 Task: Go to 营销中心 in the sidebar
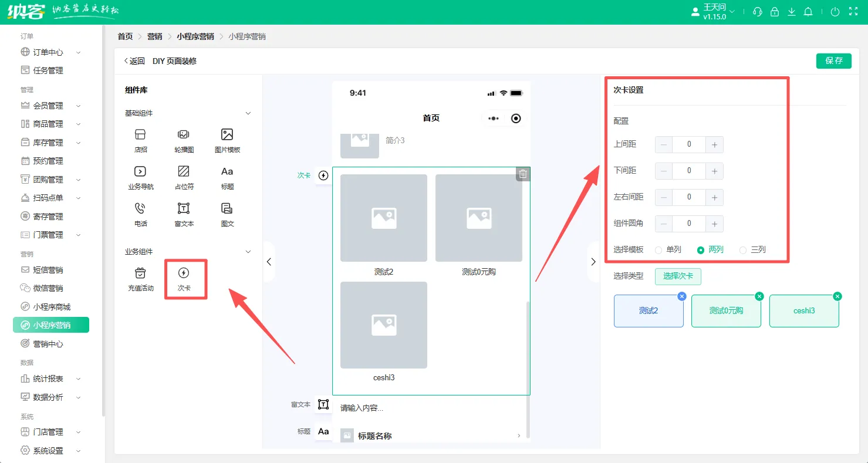[48, 344]
